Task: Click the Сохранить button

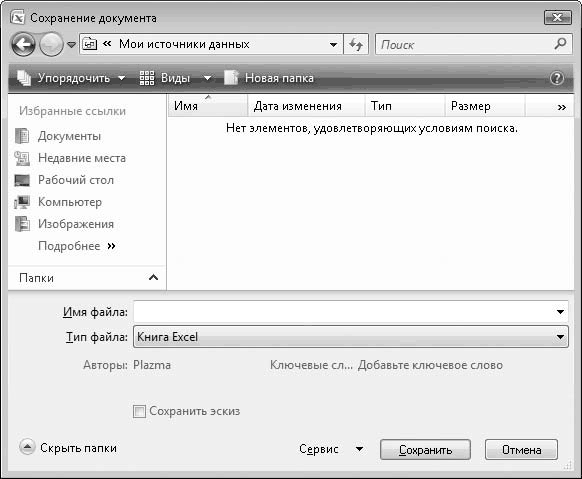Action: 425,450
